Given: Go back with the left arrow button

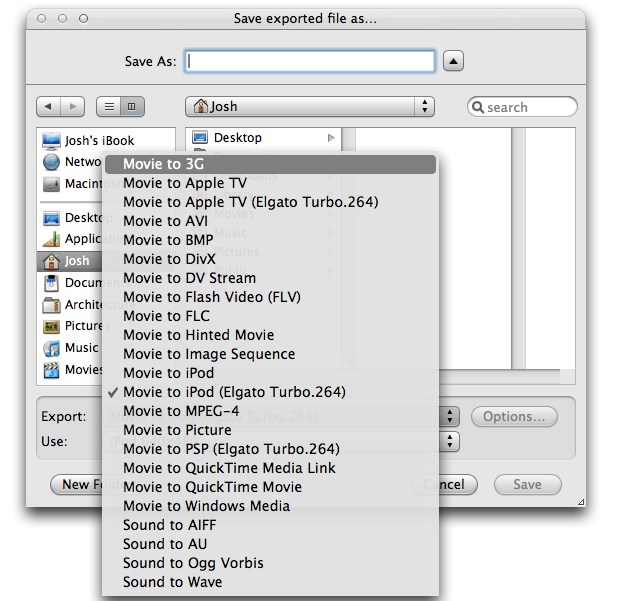Looking at the screenshot, I should coord(49,107).
